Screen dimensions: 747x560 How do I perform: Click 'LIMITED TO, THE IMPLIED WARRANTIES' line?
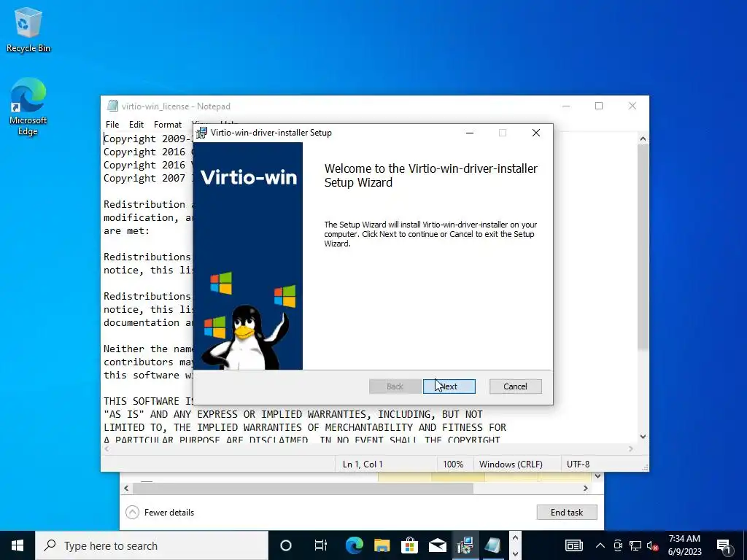point(305,427)
